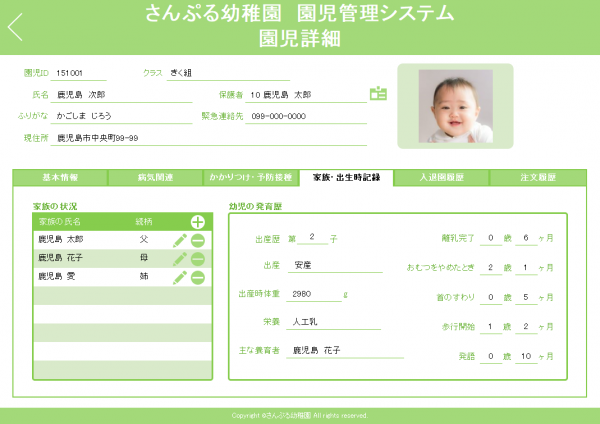
Task: Open the 入退園履歴 tab
Action: pos(442,177)
